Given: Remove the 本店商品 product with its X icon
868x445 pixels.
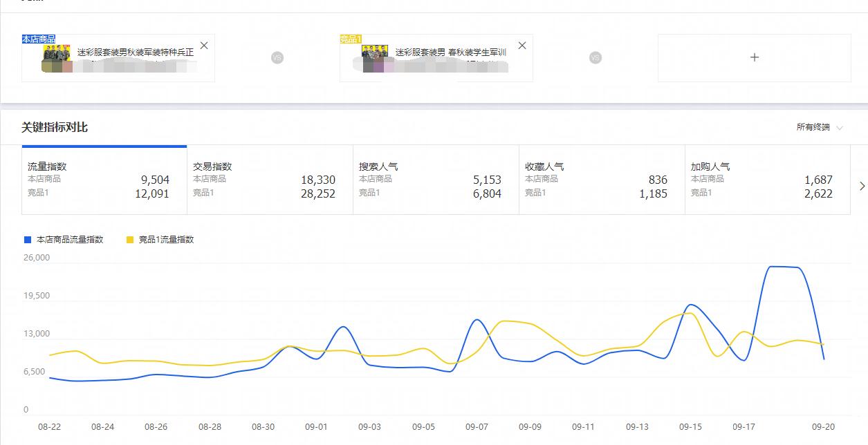Looking at the screenshot, I should point(204,46).
